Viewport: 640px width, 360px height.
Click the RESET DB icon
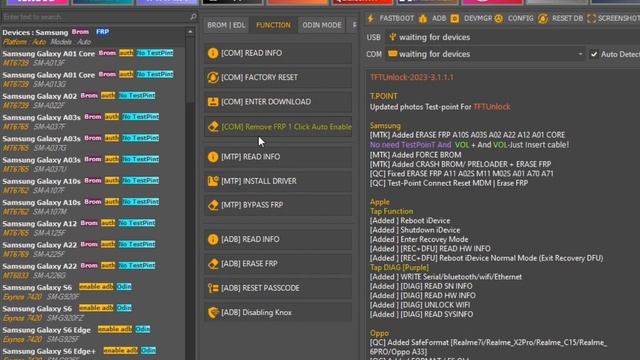pos(542,18)
